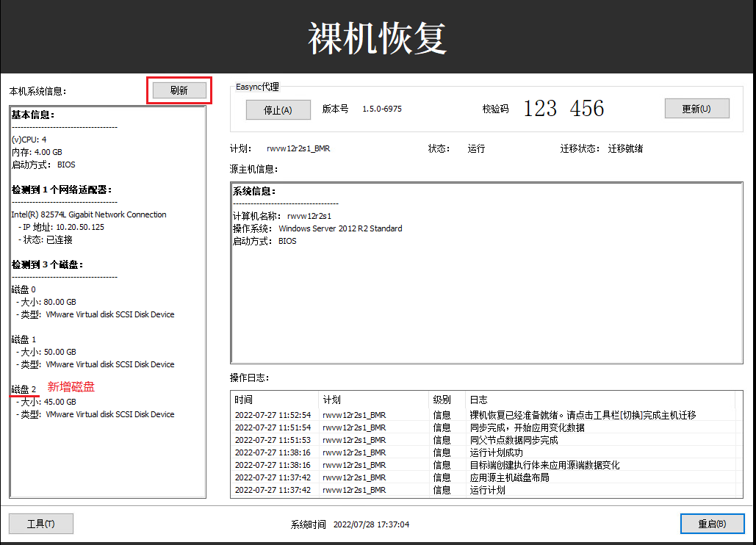
Task: Stop the Easync agent with 停止(A)
Action: pyautogui.click(x=278, y=109)
